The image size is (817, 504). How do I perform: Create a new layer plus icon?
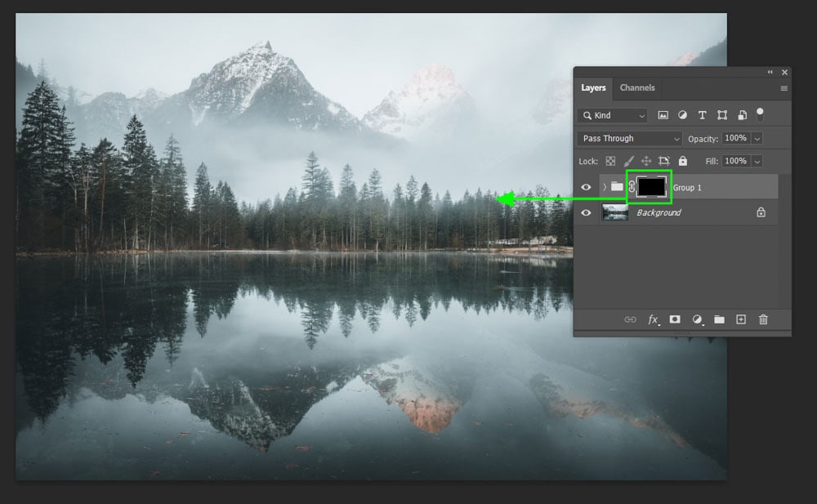pyautogui.click(x=741, y=319)
